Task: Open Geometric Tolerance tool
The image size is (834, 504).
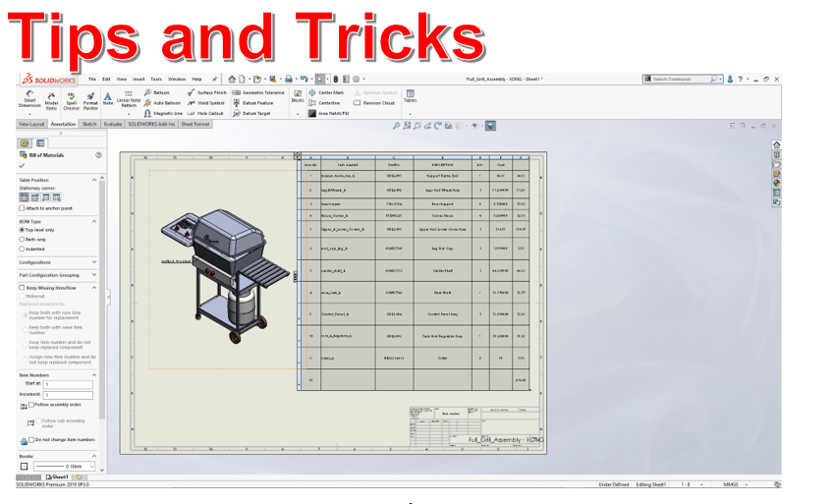Action: pos(258,92)
